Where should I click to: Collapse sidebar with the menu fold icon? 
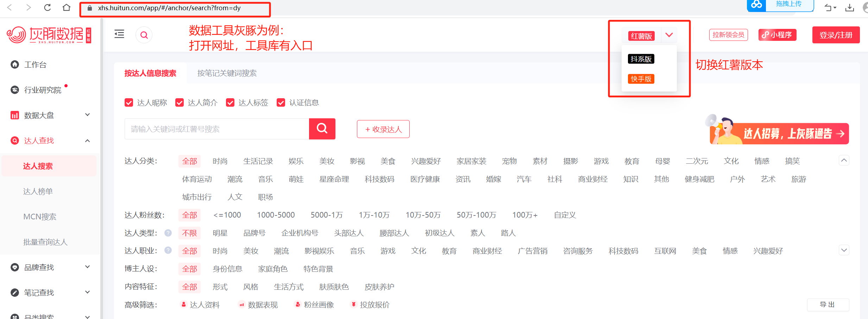click(x=119, y=34)
